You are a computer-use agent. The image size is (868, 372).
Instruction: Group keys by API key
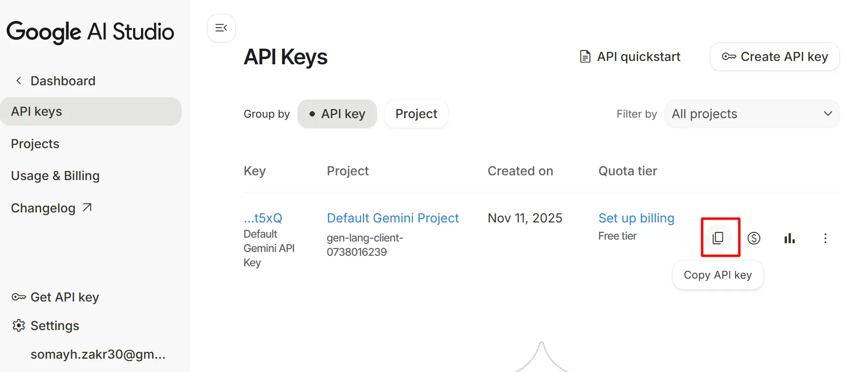click(337, 114)
